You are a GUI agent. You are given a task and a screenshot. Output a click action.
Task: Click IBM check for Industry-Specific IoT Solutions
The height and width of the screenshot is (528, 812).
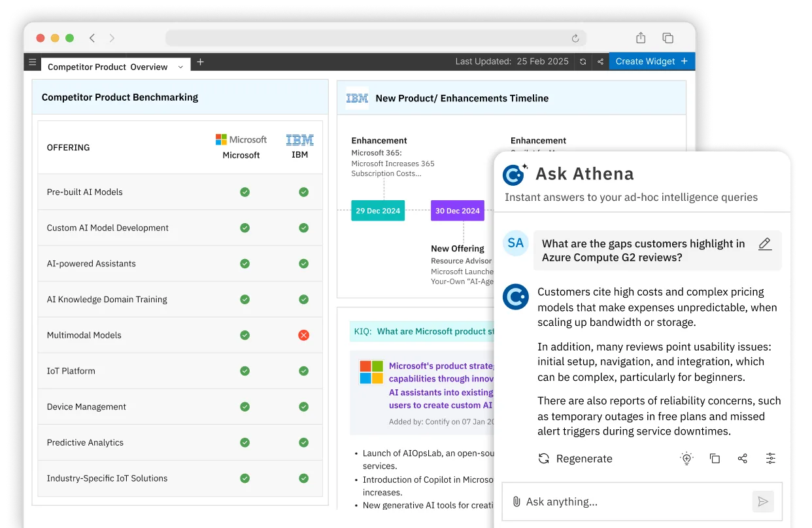click(303, 478)
